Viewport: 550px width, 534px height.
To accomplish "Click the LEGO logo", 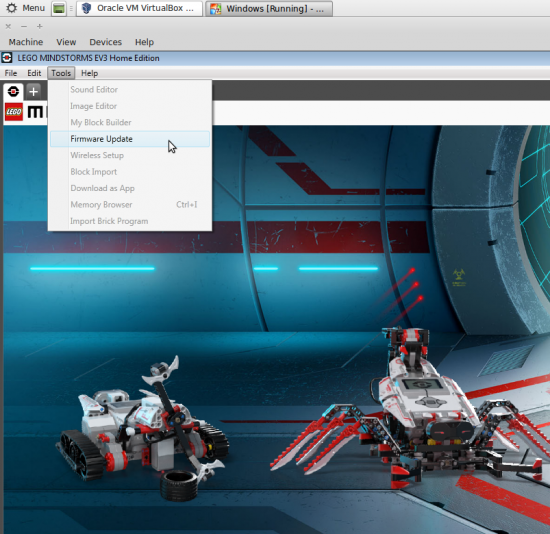I will [x=14, y=112].
